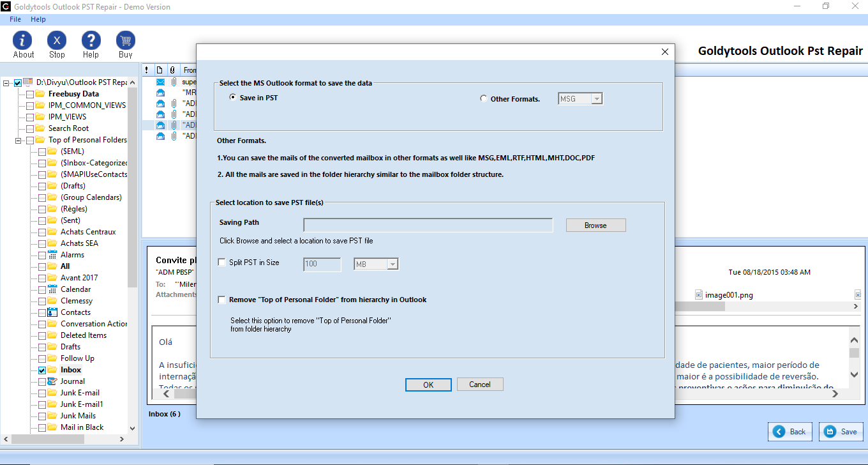Tick Remove "Top of Personal Folder" checkbox

[x=222, y=300]
